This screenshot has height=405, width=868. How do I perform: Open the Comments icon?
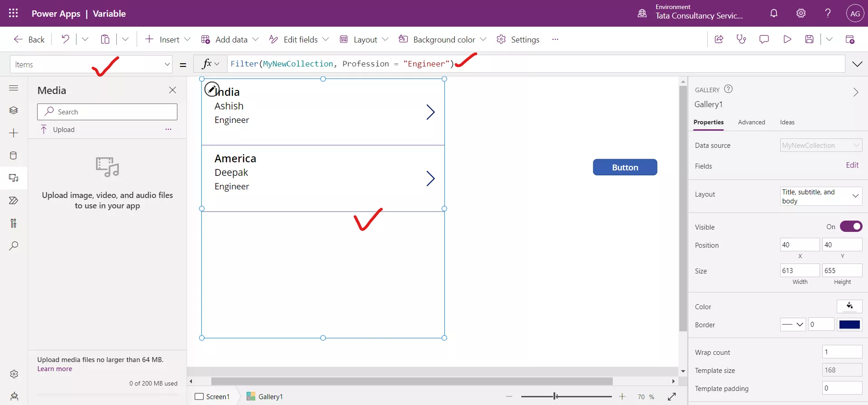click(x=764, y=39)
